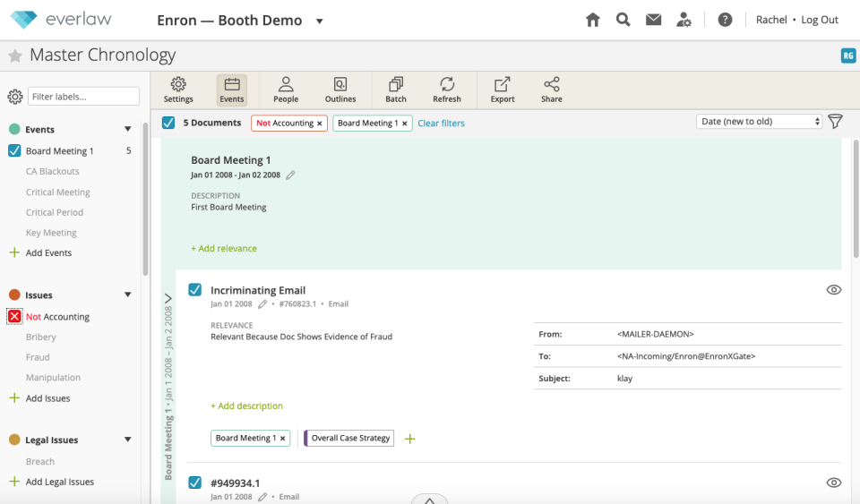This screenshot has width=860, height=504.
Task: Toggle select-all 5 Documents checkbox
Action: coord(168,123)
